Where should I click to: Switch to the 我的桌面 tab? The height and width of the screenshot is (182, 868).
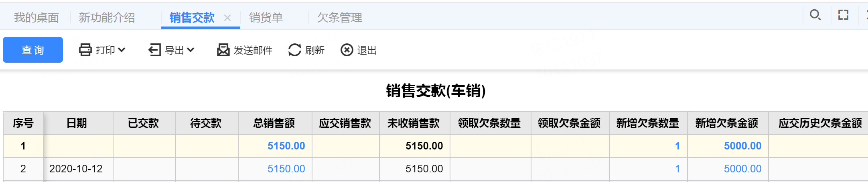37,18
